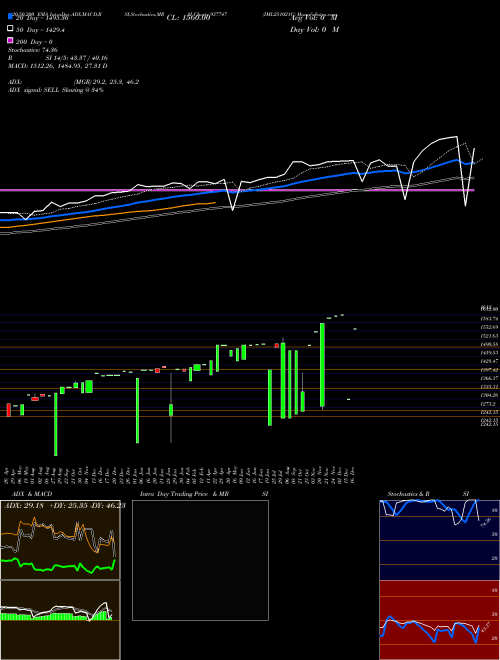Click the 'ADX signal: SELL' text line
The width and height of the screenshot is (500, 660).
pos(56,90)
